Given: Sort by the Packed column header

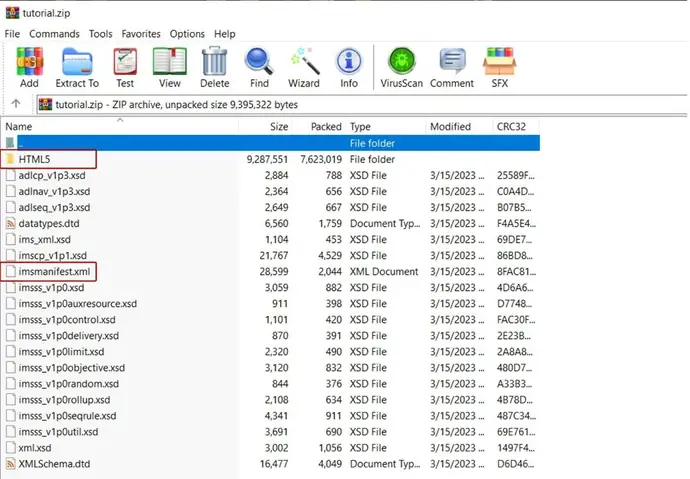Looking at the screenshot, I should tap(319, 126).
